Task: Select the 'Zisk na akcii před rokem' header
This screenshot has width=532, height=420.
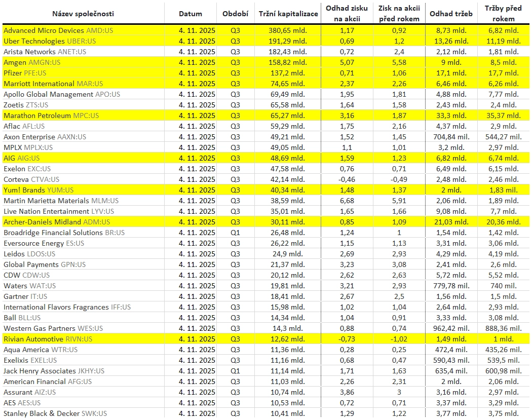Action: coord(399,14)
